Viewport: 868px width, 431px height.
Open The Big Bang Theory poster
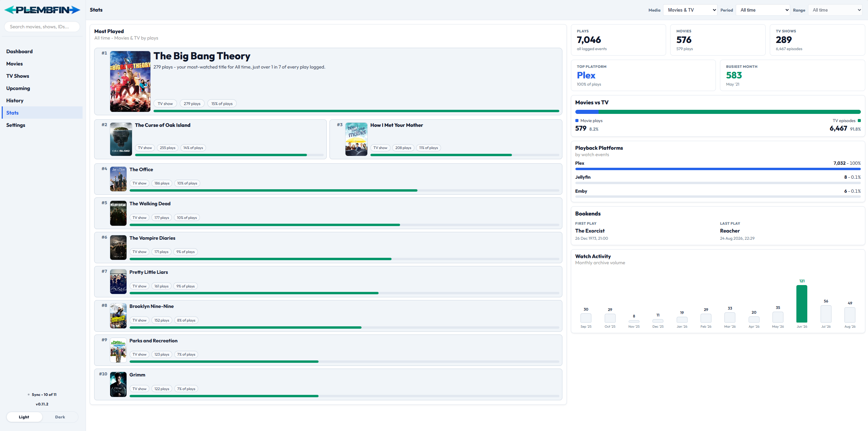coord(130,81)
